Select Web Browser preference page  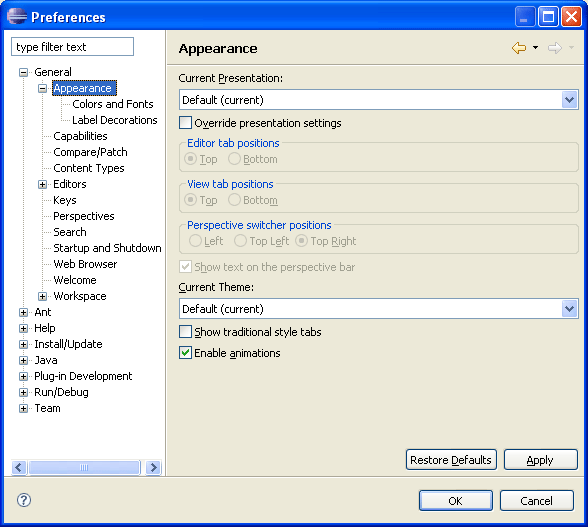(85, 264)
